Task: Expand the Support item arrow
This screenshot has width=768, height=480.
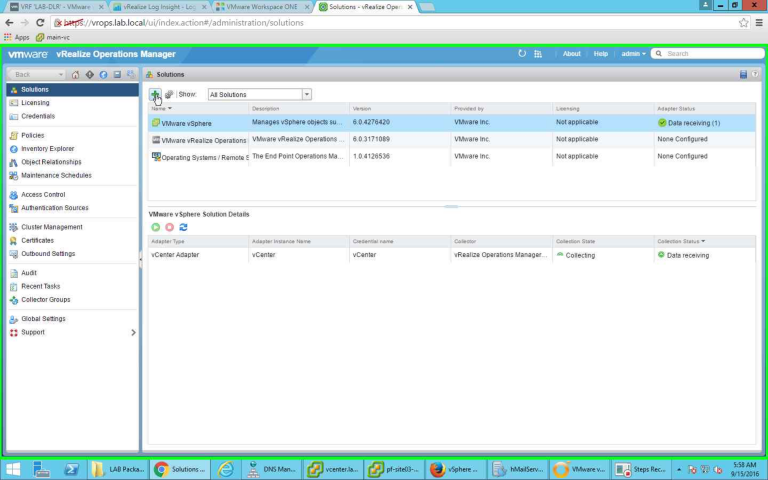Action: pos(133,333)
